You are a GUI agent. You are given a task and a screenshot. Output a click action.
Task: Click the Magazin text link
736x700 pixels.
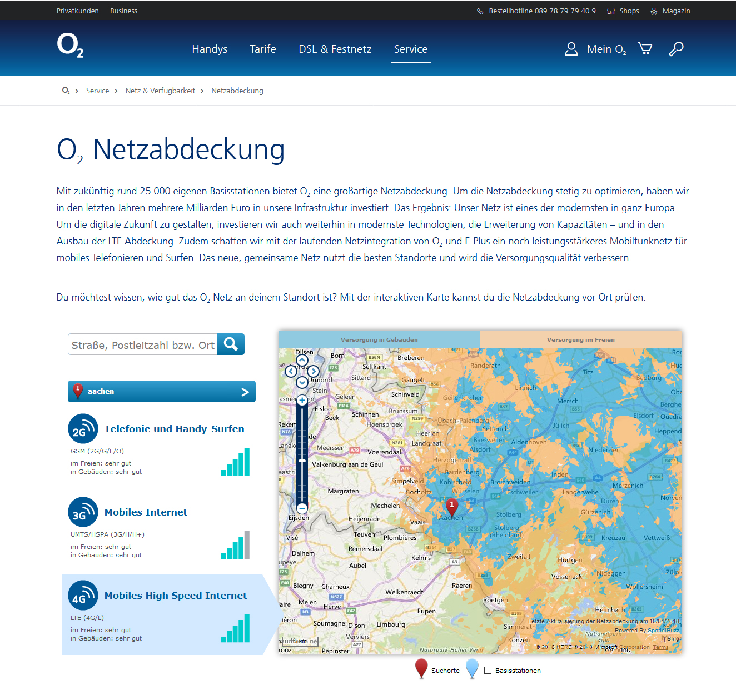(677, 11)
